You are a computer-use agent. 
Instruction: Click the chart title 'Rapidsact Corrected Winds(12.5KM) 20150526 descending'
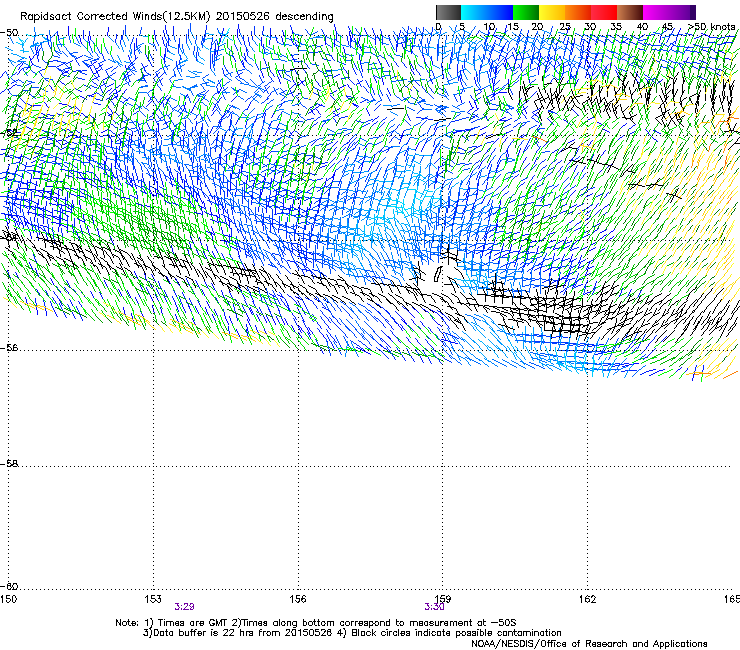click(177, 16)
